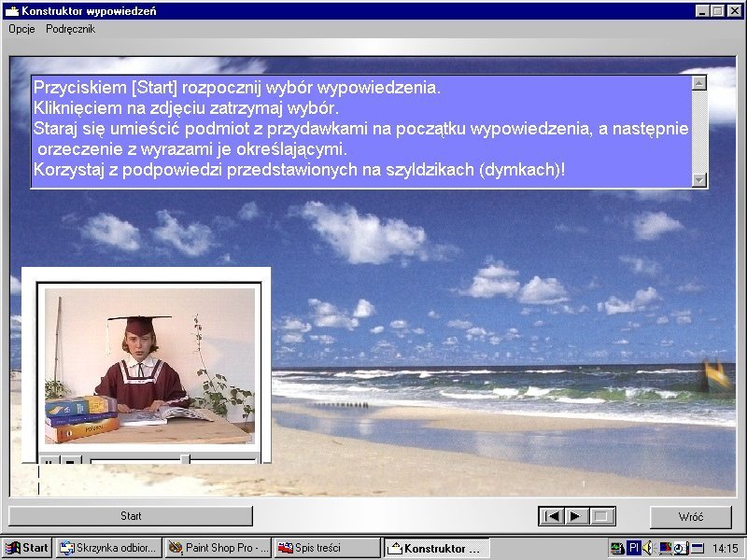Image resolution: width=747 pixels, height=560 pixels.
Task: Click the volume speaker tray icon
Action: (x=649, y=548)
